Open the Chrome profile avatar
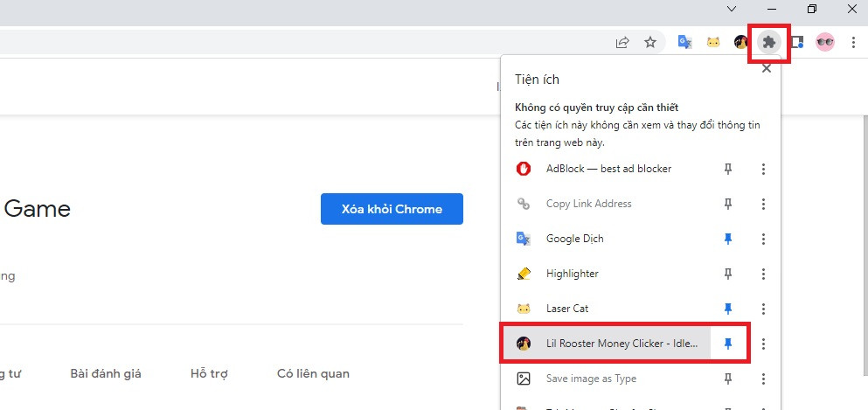 824,42
